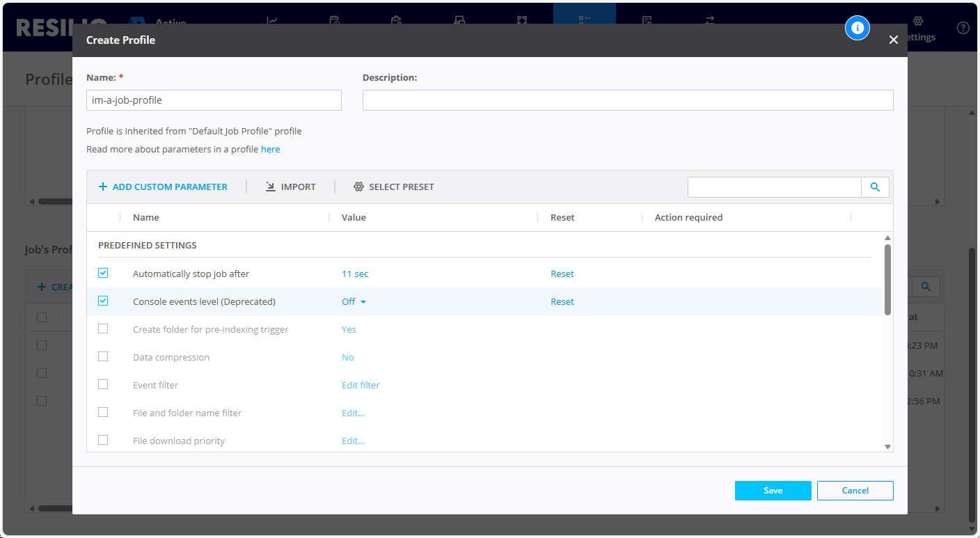This screenshot has width=980, height=538.
Task: Click ADD CUSTOM PARAMETER
Action: pos(162,187)
